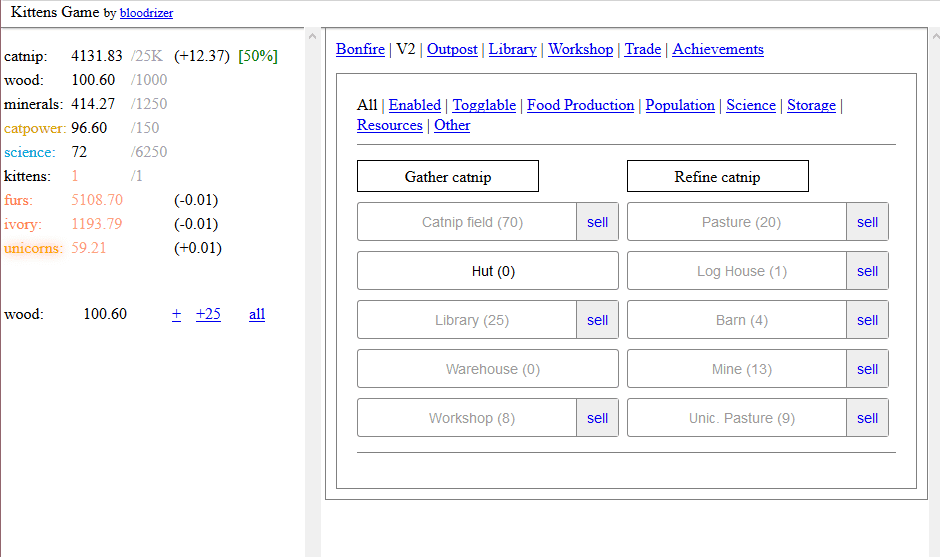
Task: Open the Bonfire tab
Action: coord(360,49)
